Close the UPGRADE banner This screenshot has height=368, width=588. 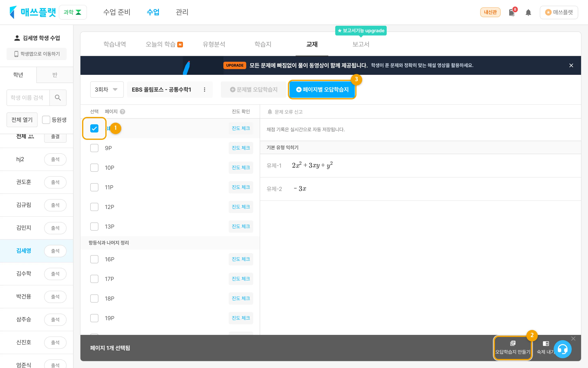[x=571, y=65]
